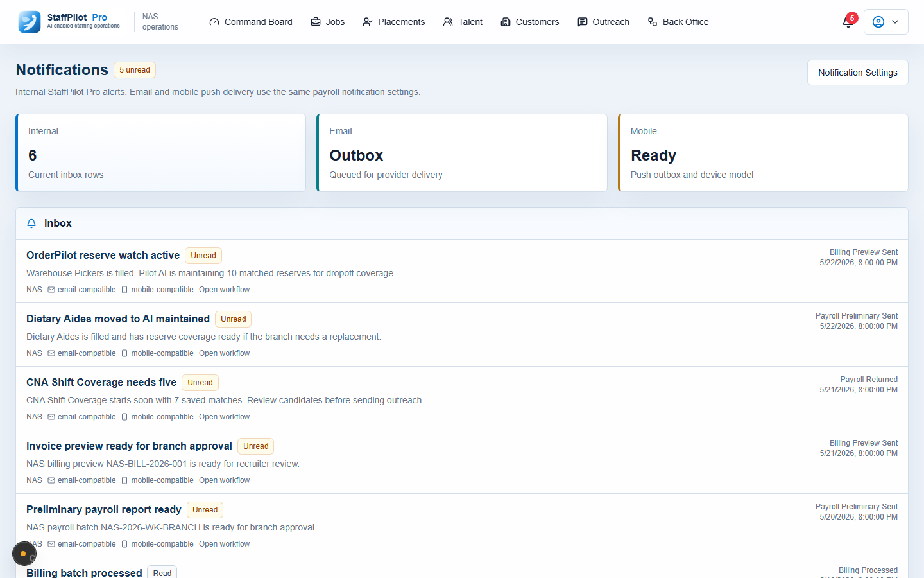Click Unread badge on Dietary Aides notification

[x=234, y=319]
